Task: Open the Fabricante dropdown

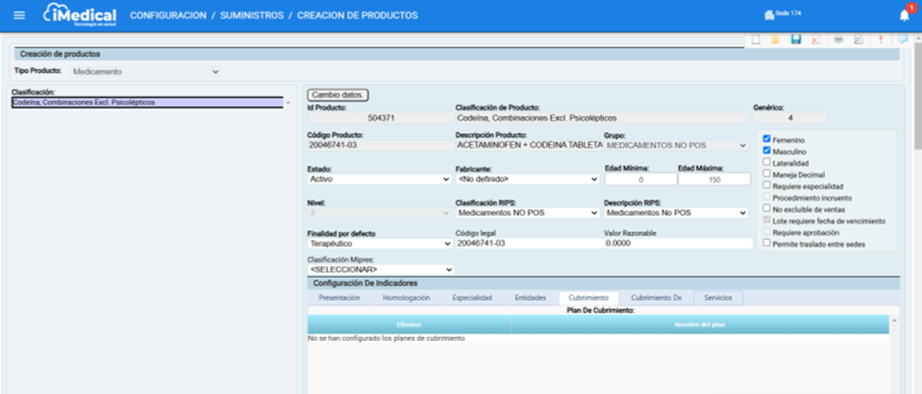Action: click(x=527, y=179)
